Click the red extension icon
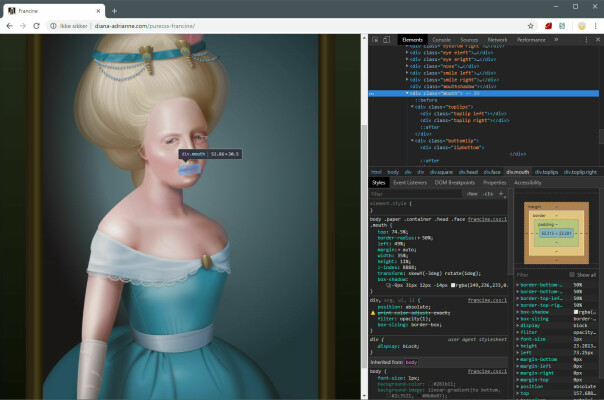The image size is (604, 400). coord(549,26)
